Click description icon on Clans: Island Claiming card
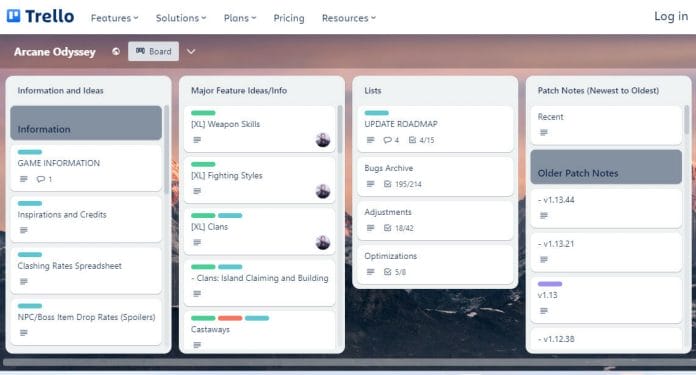 tap(197, 294)
